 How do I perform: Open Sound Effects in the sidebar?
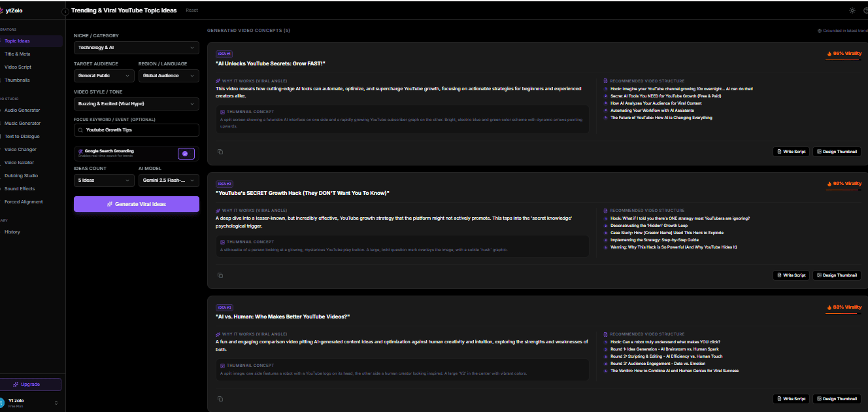(31, 189)
